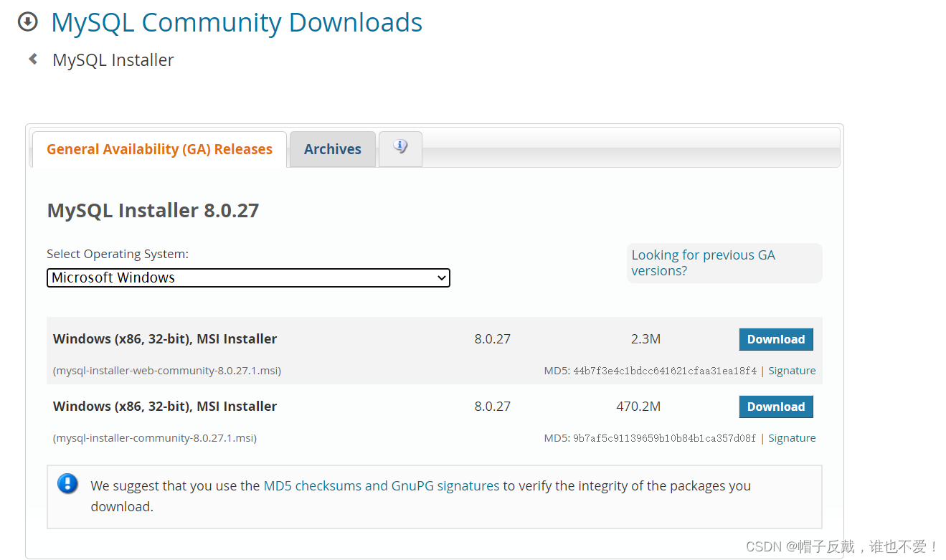Click MSI Installer title in 470.2M row

pyautogui.click(x=165, y=407)
